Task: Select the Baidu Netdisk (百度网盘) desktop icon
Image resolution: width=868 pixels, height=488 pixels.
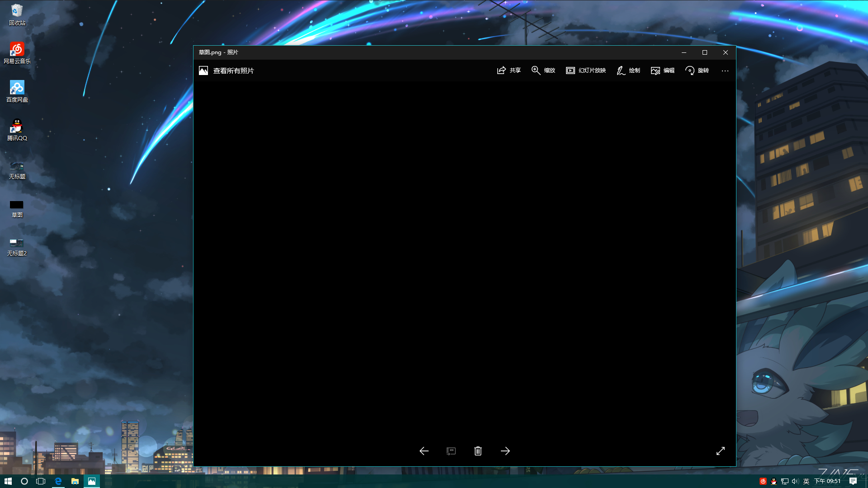Action: tap(17, 91)
